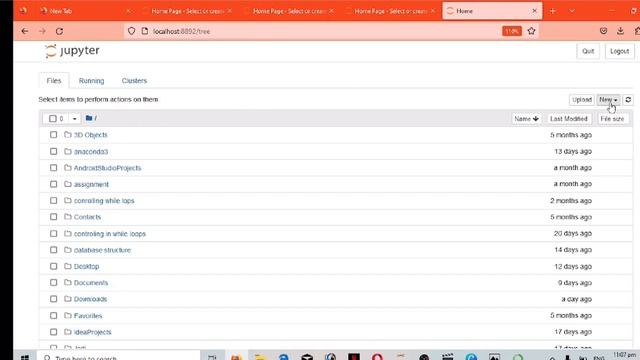Screen dimensions: 640x360
Task: Check the anaconda3 checkbox
Action: pos(53,151)
